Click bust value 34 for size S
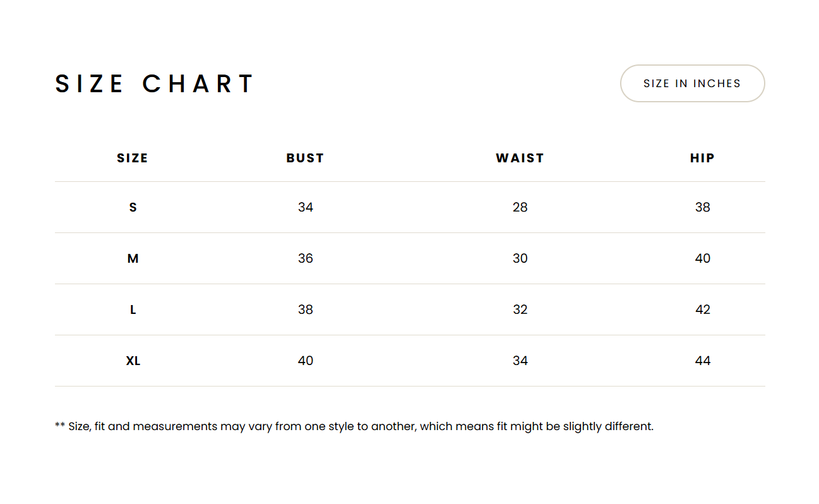This screenshot has height=504, width=819. [x=306, y=207]
